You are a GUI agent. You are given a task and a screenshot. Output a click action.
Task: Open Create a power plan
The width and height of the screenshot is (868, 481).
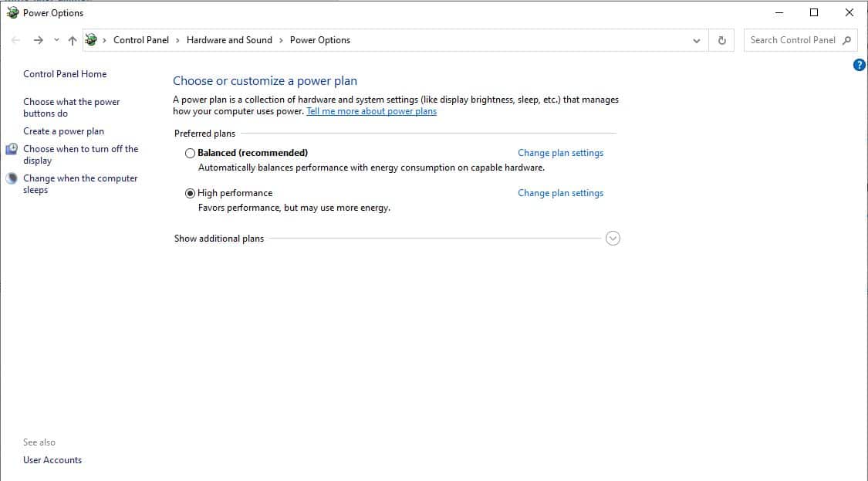pyautogui.click(x=63, y=131)
